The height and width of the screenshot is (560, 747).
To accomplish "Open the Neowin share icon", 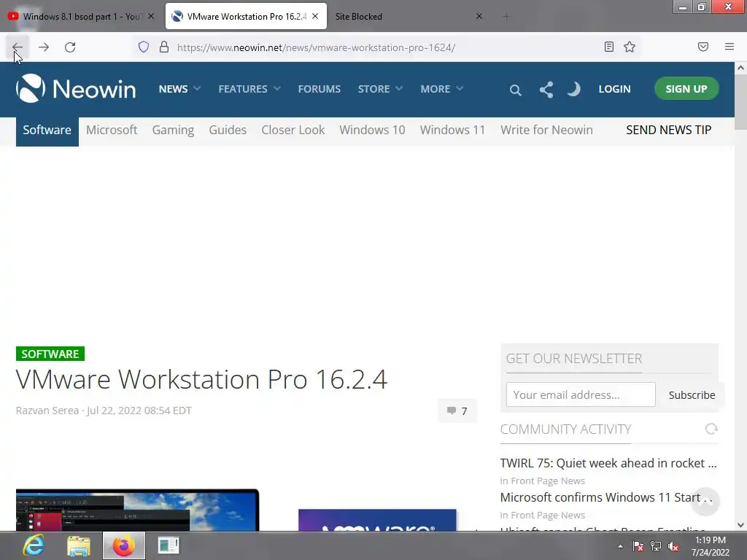I will click(x=546, y=90).
